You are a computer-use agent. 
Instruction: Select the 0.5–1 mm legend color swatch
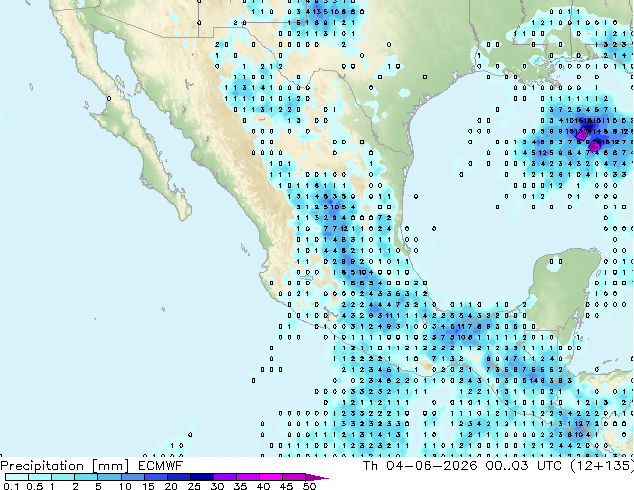[x=40, y=477]
